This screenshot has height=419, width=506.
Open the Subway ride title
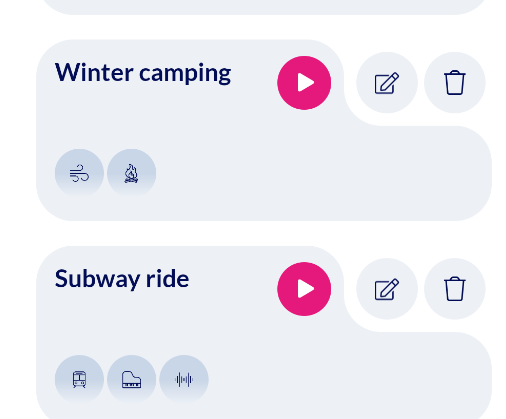click(122, 279)
